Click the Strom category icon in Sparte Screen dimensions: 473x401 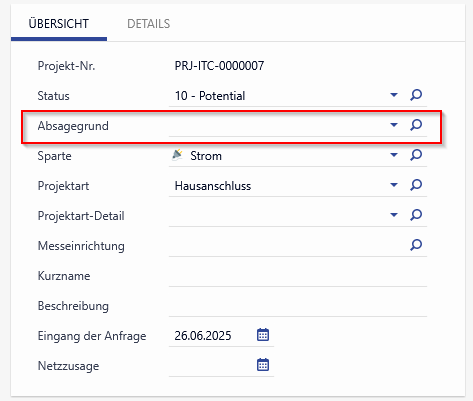click(x=177, y=155)
